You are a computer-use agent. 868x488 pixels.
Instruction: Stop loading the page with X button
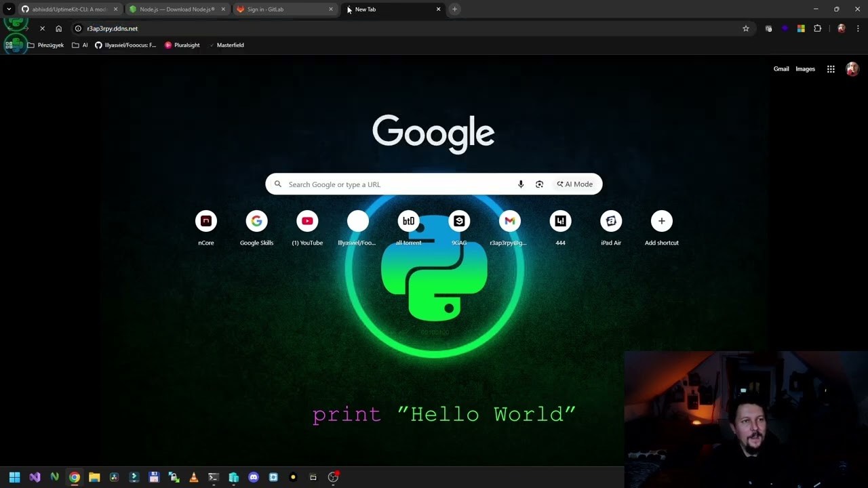tap(42, 28)
